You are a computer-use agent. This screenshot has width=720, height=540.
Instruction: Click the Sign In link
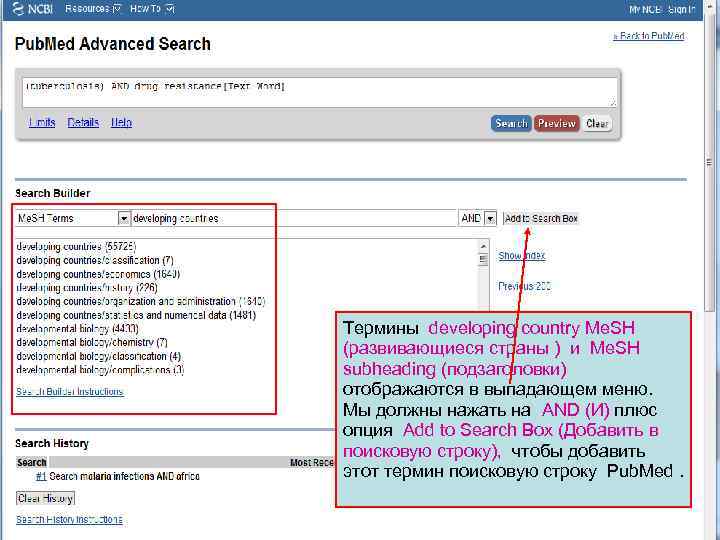pos(681,10)
